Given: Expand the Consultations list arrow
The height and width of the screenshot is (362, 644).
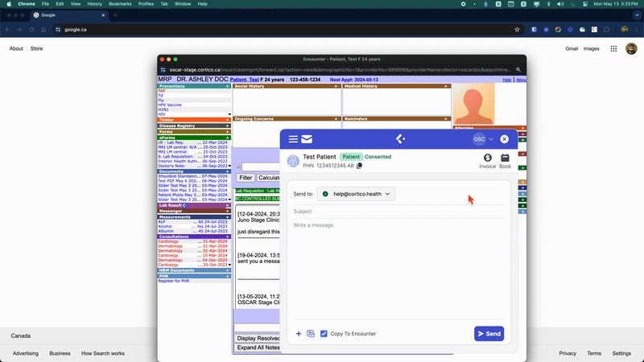Looking at the screenshot, I should coord(229,265).
